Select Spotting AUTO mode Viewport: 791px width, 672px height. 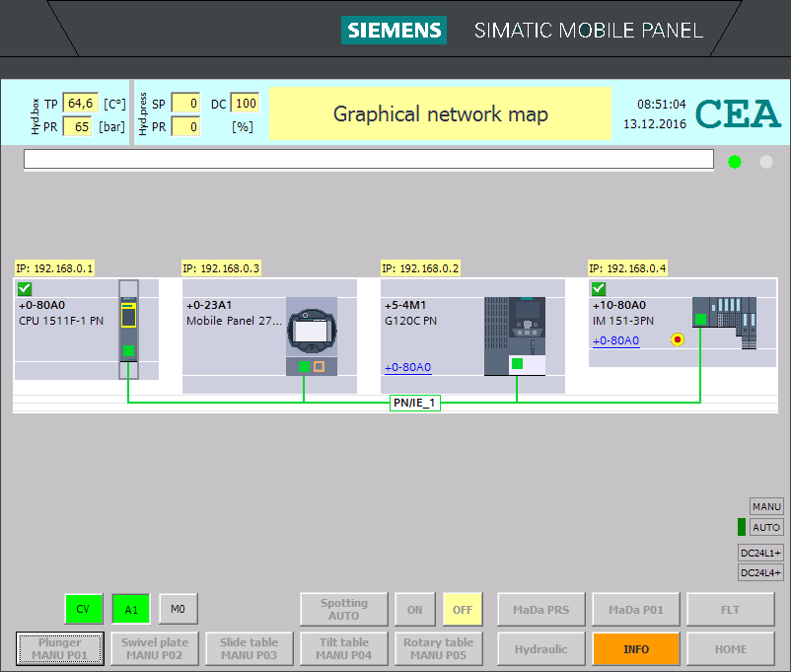click(x=344, y=610)
